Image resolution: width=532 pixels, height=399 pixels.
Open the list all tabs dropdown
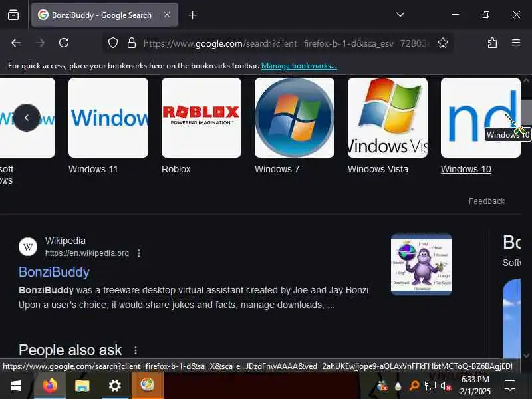pos(400,15)
